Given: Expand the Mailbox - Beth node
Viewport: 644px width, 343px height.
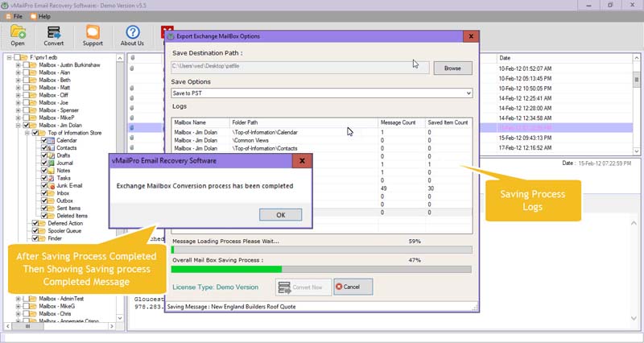Looking at the screenshot, I should pos(18,80).
